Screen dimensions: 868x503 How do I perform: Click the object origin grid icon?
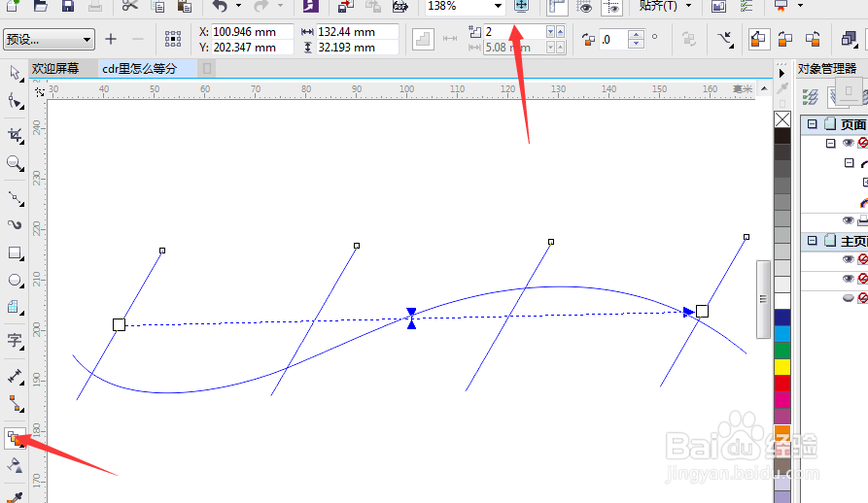[173, 39]
